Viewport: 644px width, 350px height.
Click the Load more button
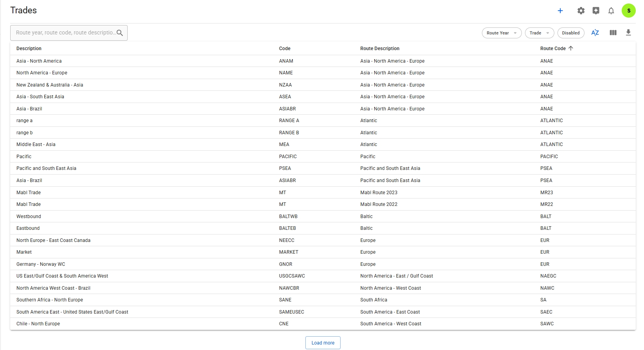[323, 343]
